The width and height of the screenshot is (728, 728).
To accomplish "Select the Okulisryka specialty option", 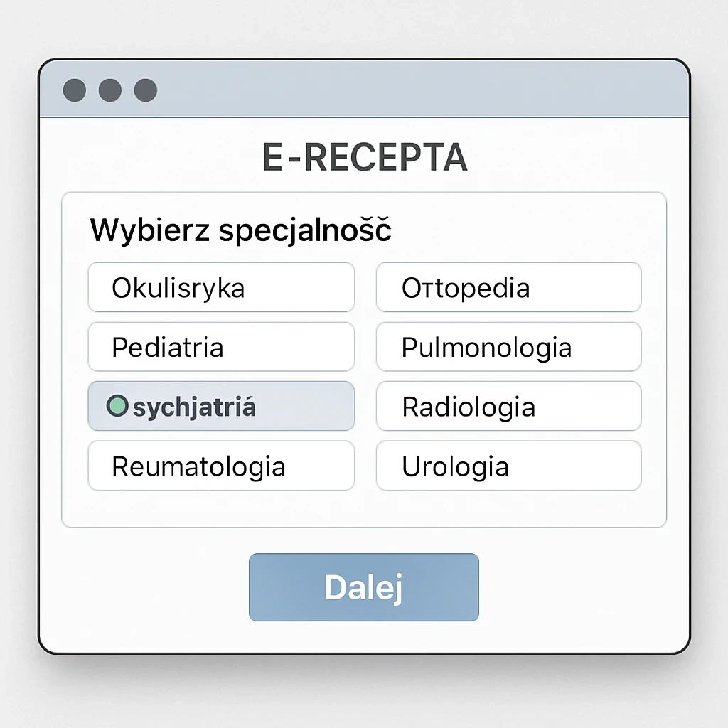I will tap(220, 287).
